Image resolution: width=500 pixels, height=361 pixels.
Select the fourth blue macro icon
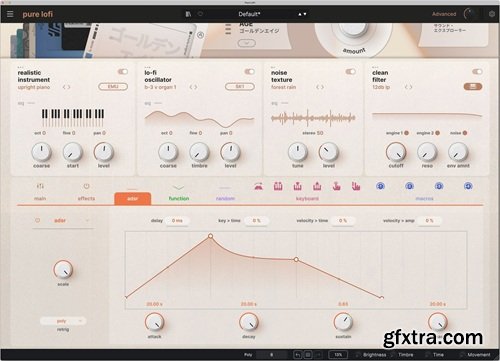468,186
